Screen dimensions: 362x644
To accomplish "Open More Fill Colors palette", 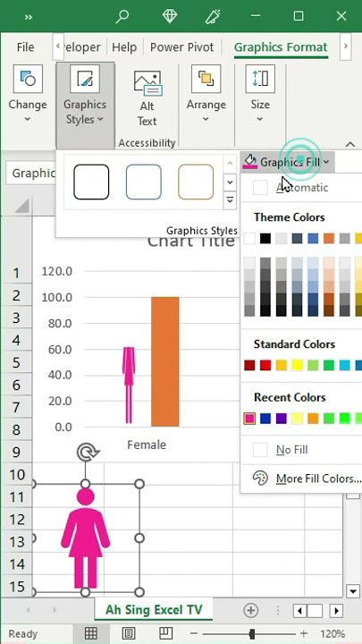I will [x=307, y=479].
